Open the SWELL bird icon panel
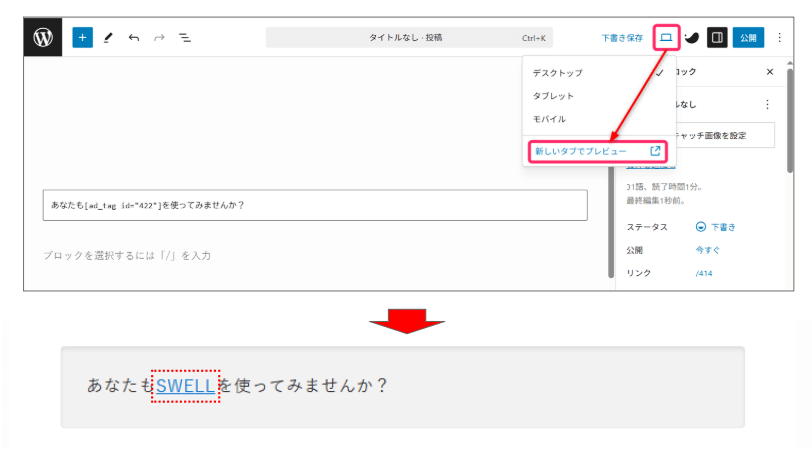This screenshot has height=449, width=812. point(691,37)
